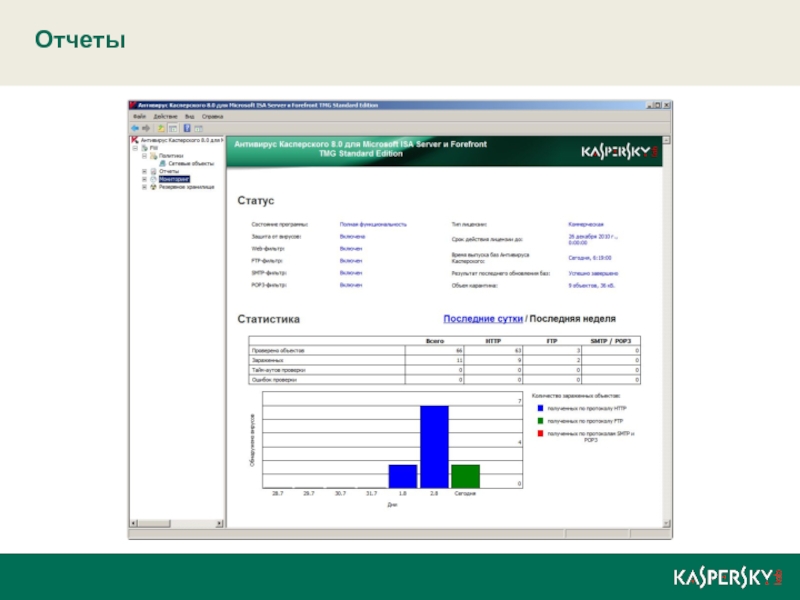Viewport: 800px width, 600px height.
Task: Click Включена next to Защита от вирусов
Action: 352,237
